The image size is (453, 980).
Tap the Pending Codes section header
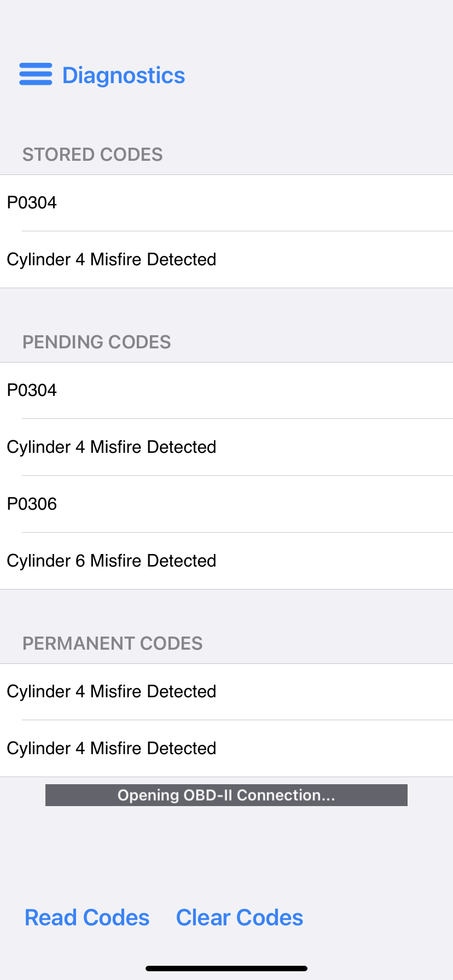97,342
